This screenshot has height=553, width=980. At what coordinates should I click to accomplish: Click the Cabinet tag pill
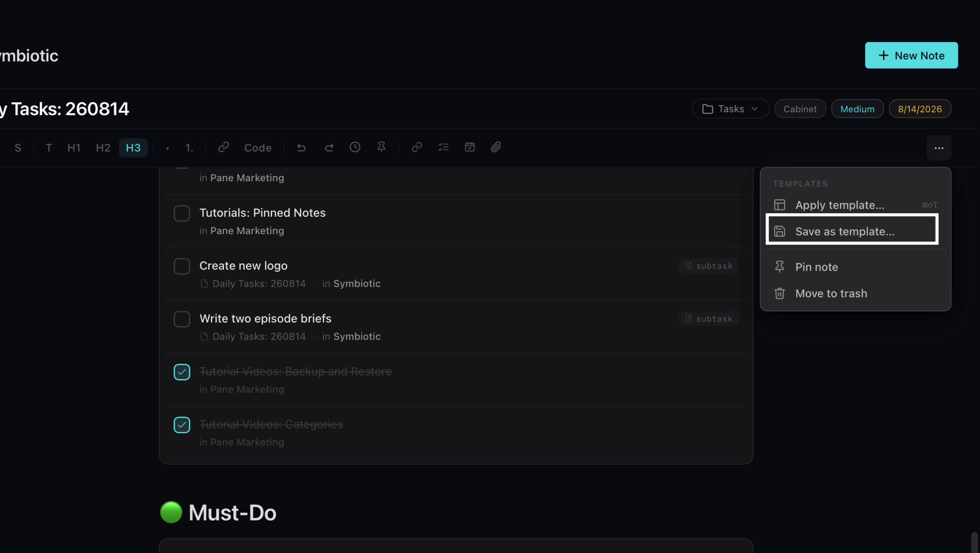pyautogui.click(x=800, y=109)
